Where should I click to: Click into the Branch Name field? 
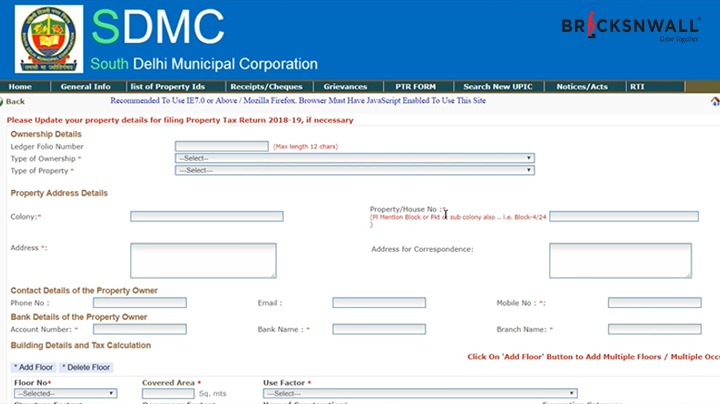(x=655, y=329)
